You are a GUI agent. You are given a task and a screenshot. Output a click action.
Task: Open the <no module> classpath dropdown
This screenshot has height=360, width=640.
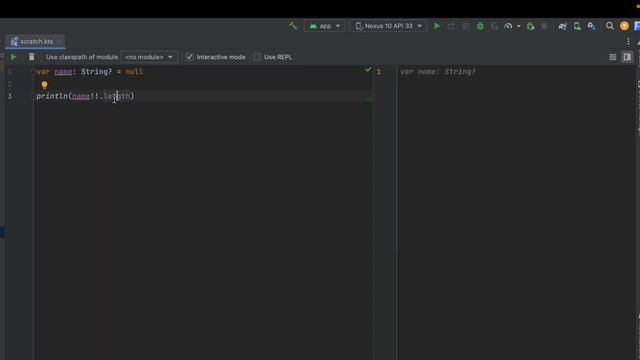pos(149,57)
